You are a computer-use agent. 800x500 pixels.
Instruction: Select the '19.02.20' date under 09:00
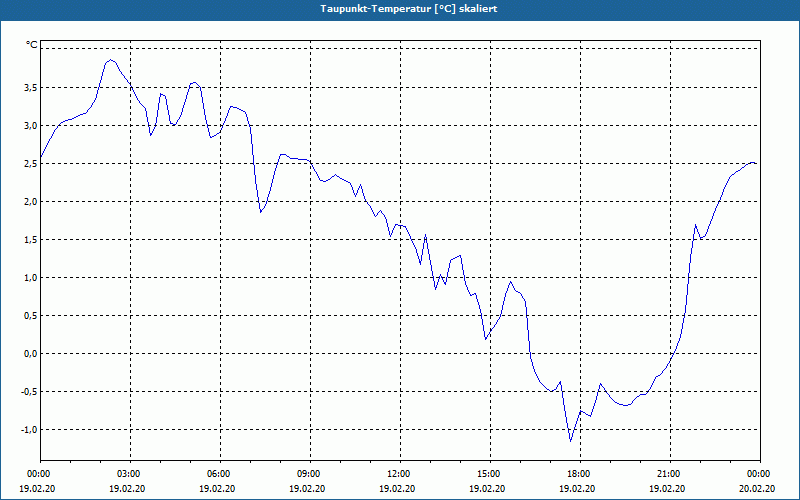308,488
